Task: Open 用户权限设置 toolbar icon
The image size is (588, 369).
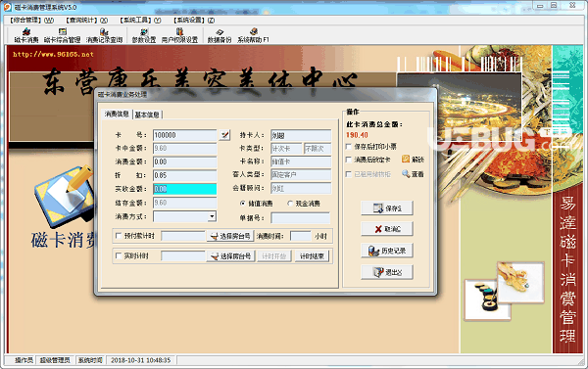Action: (179, 35)
